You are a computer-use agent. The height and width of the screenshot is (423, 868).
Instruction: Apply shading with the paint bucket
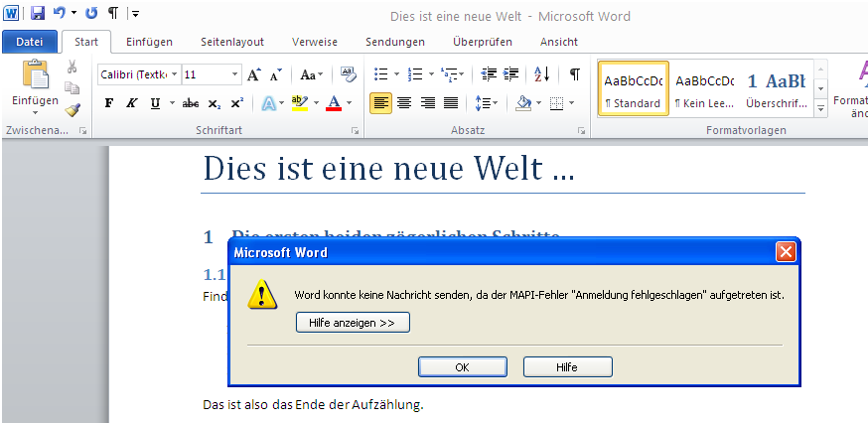click(523, 103)
